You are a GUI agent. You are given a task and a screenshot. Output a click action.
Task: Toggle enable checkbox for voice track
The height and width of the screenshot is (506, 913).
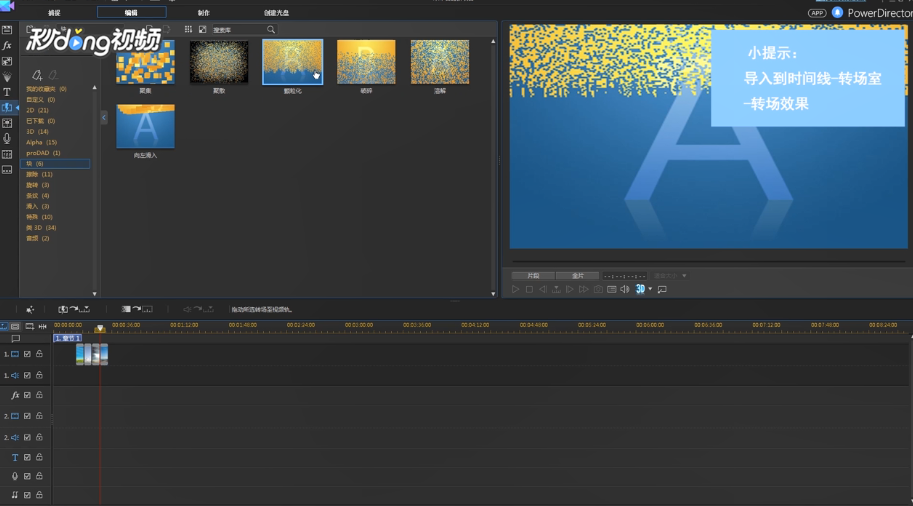(27, 476)
